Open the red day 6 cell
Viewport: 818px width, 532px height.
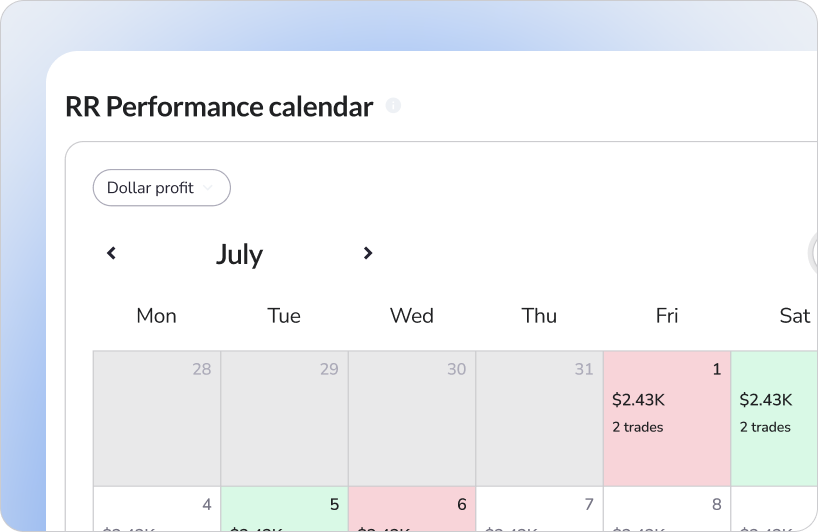(x=412, y=510)
